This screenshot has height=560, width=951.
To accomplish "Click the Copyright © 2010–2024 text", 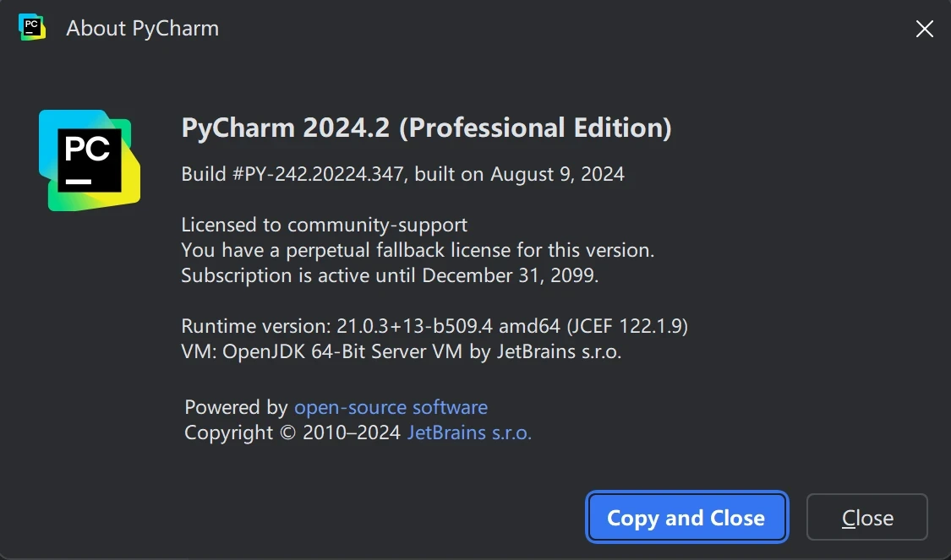I will point(292,433).
